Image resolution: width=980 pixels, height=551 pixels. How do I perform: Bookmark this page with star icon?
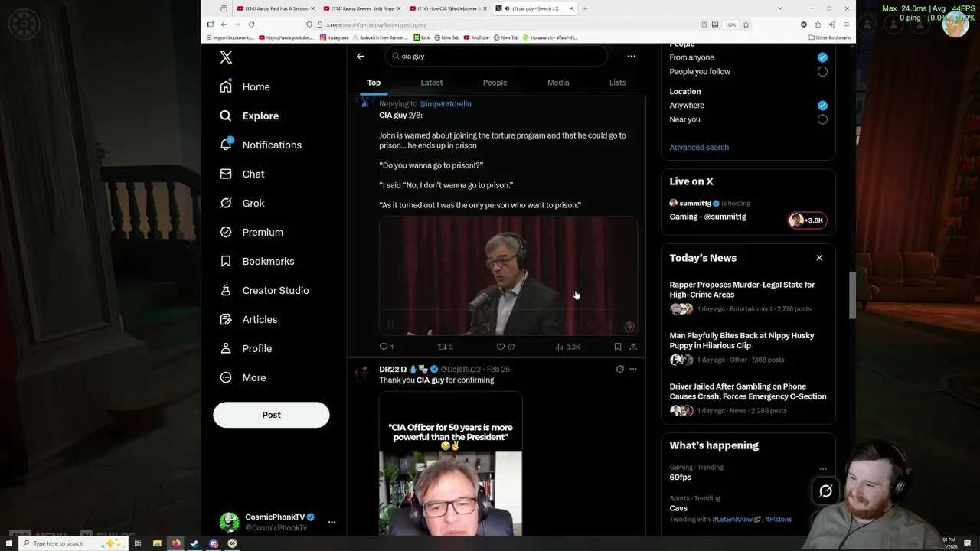click(x=746, y=24)
